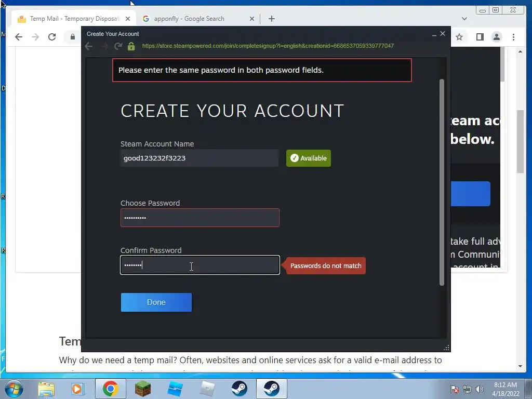Reload the Steam signup page
532x399 pixels.
click(118, 46)
